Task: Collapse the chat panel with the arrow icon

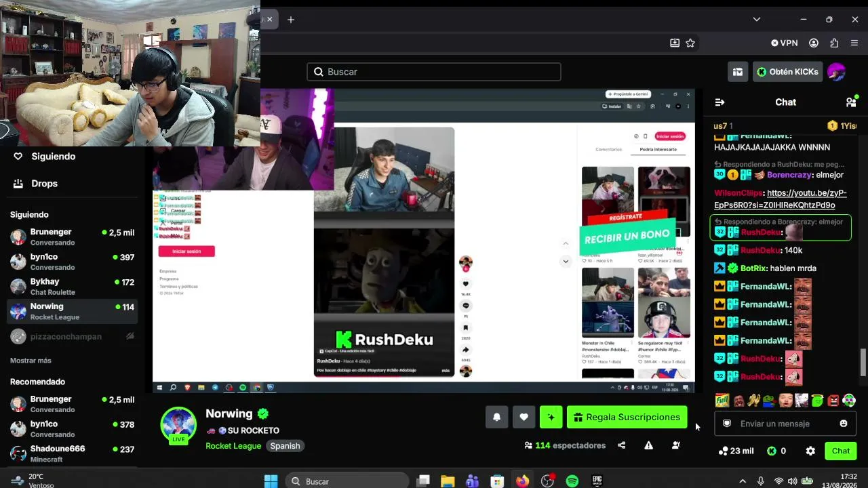Action: pos(719,102)
